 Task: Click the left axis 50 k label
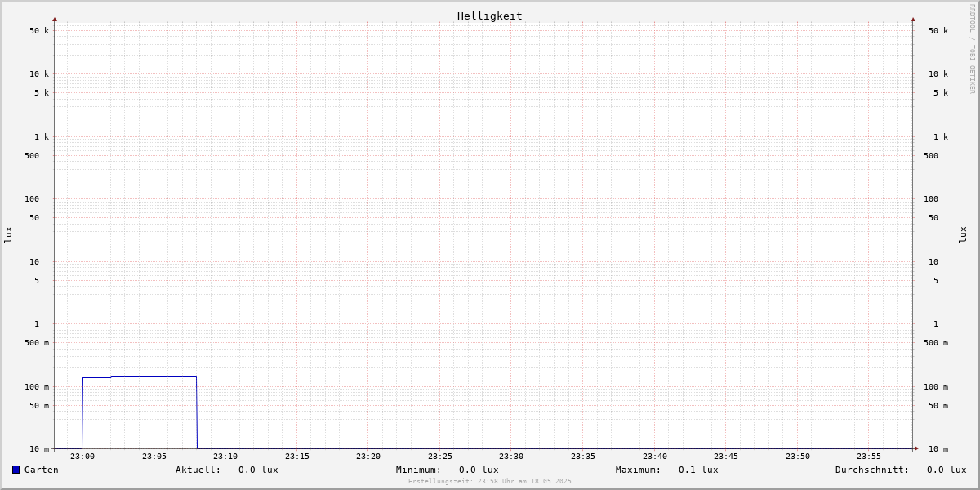(x=39, y=31)
